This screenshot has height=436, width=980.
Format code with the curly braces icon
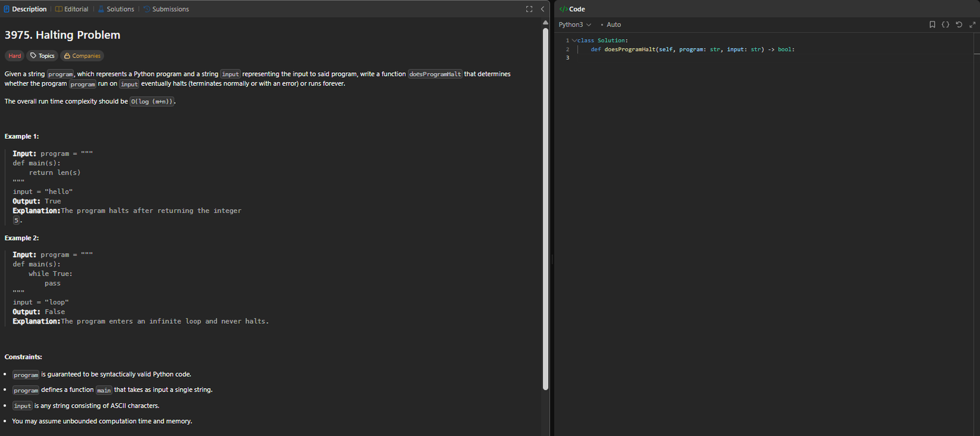(x=946, y=24)
